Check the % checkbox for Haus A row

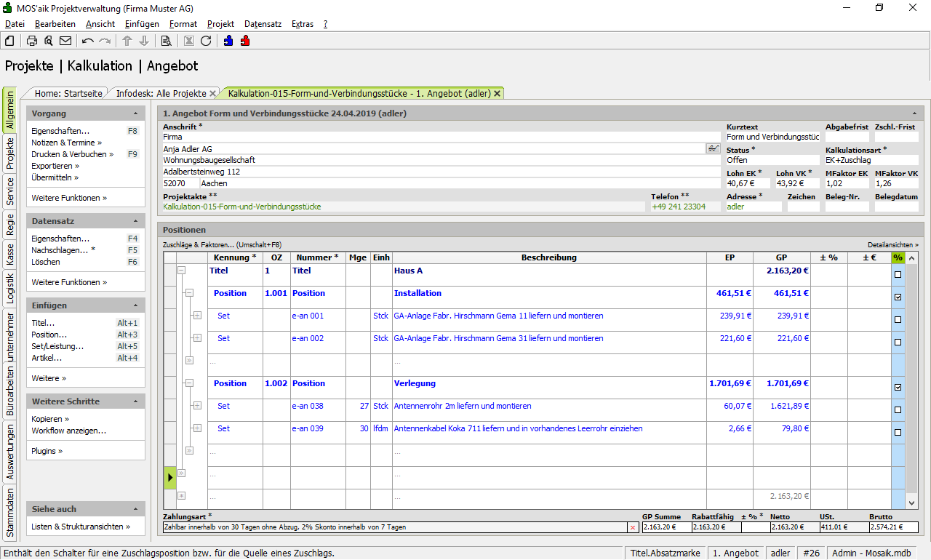898,275
